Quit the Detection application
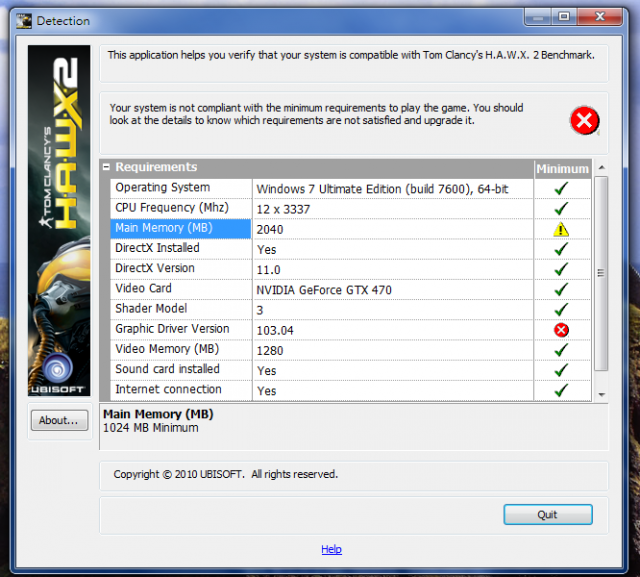Screen dimensions: 640x577 point(548,515)
